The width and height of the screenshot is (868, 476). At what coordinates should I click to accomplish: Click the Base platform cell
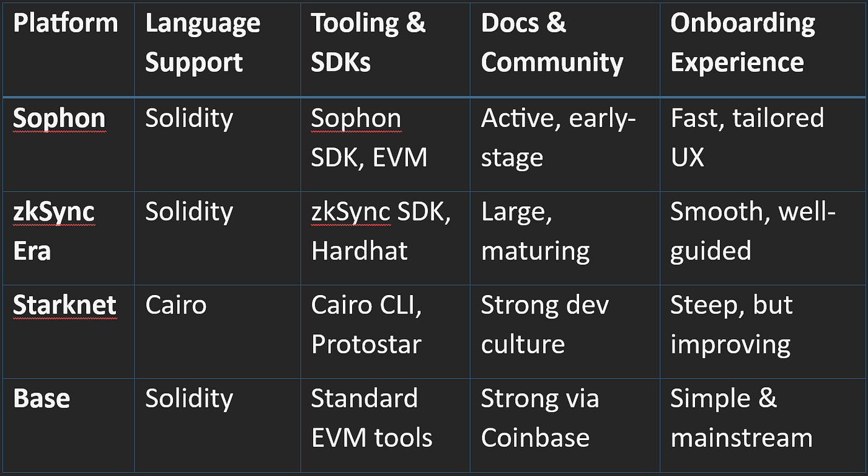click(x=68, y=425)
